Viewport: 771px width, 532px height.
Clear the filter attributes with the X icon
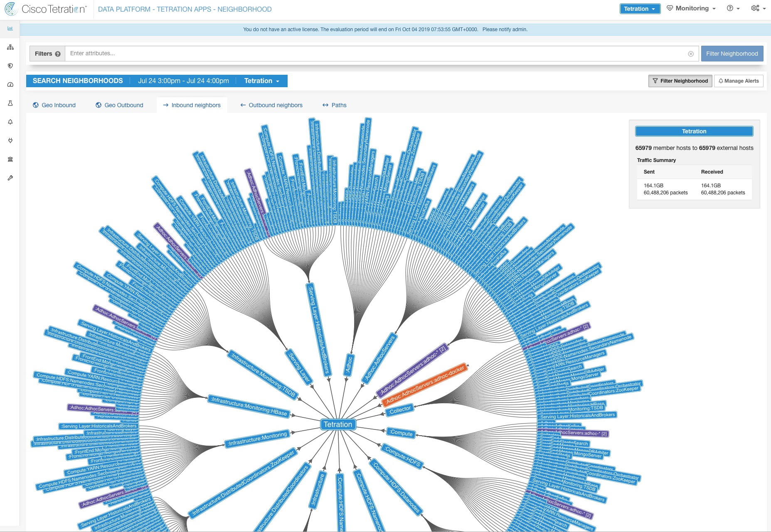click(691, 54)
